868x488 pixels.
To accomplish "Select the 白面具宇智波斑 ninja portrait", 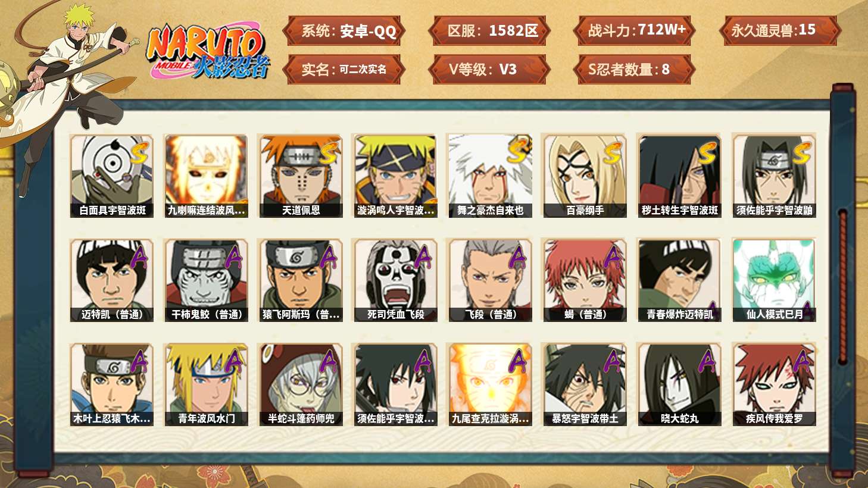I will pos(111,176).
